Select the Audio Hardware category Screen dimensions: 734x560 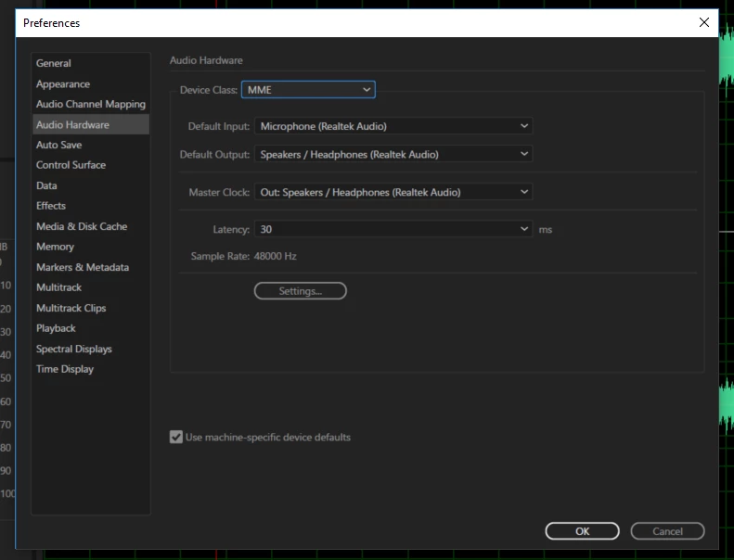click(91, 124)
